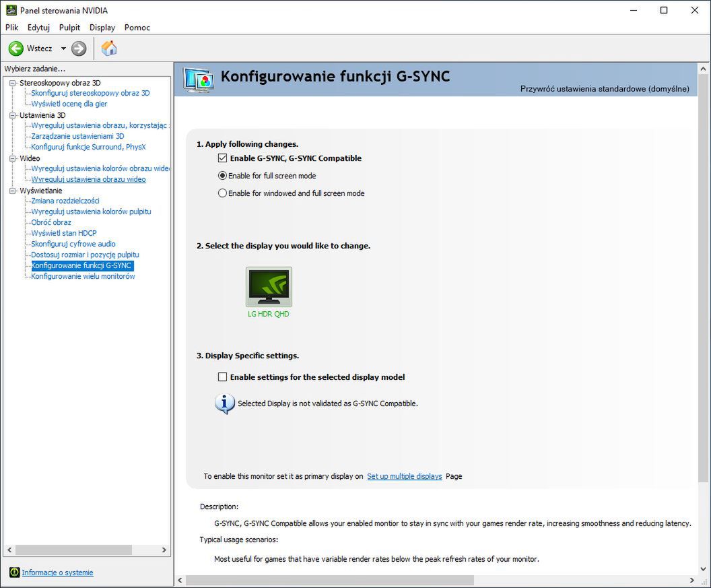The image size is (711, 588).
Task: Click left panel scroll-right arrow
Action: [164, 550]
